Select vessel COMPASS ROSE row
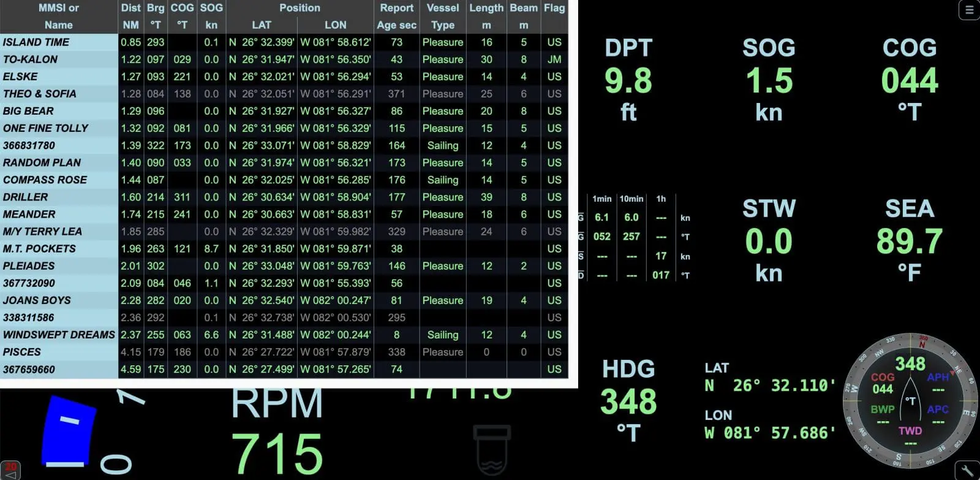 tap(284, 180)
